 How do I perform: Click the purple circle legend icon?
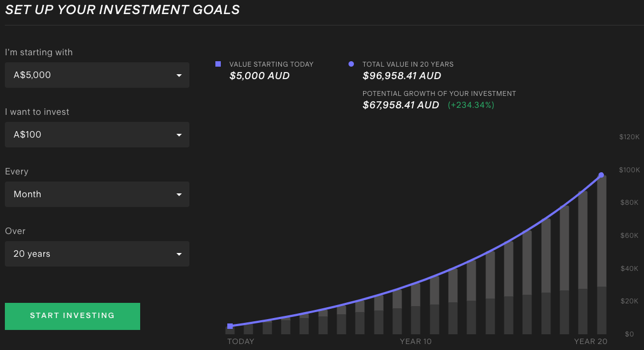[352, 64]
